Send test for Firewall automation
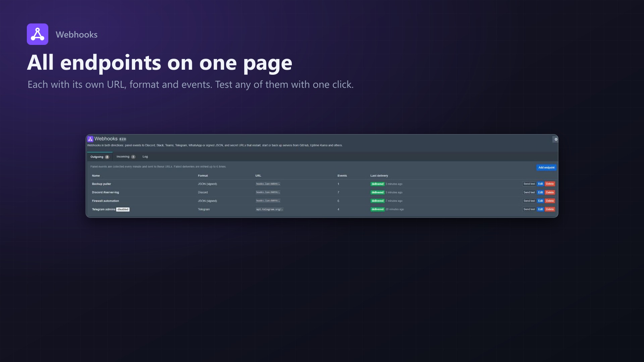 529,201
